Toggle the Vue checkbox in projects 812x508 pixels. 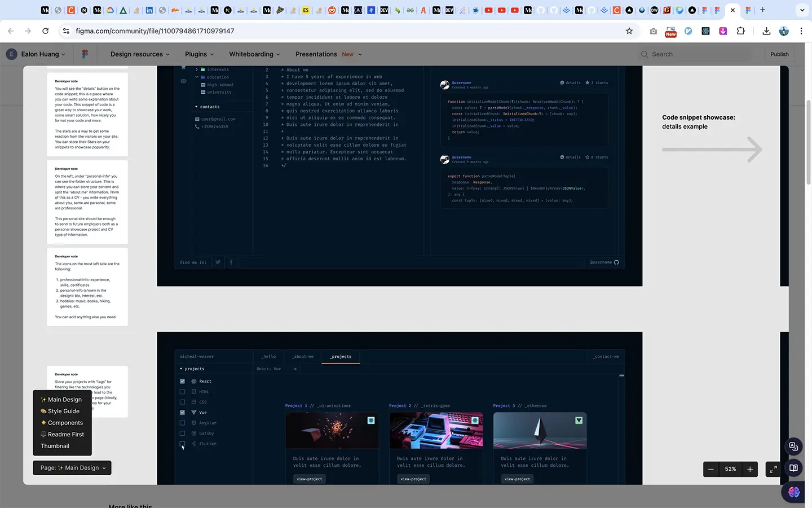pyautogui.click(x=182, y=413)
